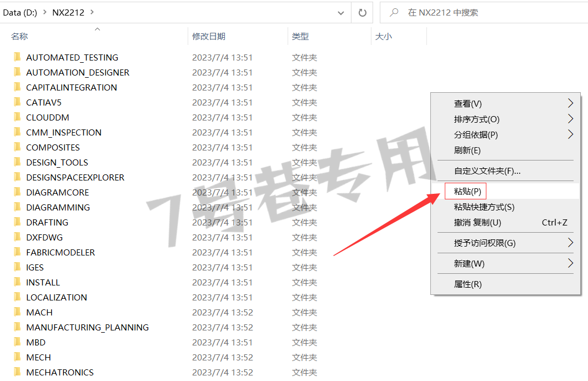Click the search magnifier icon
588x381 pixels.
tap(394, 13)
